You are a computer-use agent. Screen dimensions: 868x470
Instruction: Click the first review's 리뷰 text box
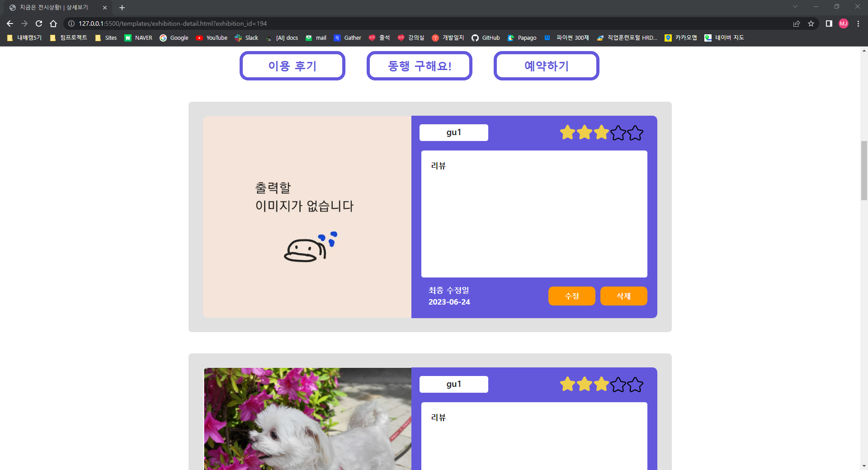(x=534, y=214)
